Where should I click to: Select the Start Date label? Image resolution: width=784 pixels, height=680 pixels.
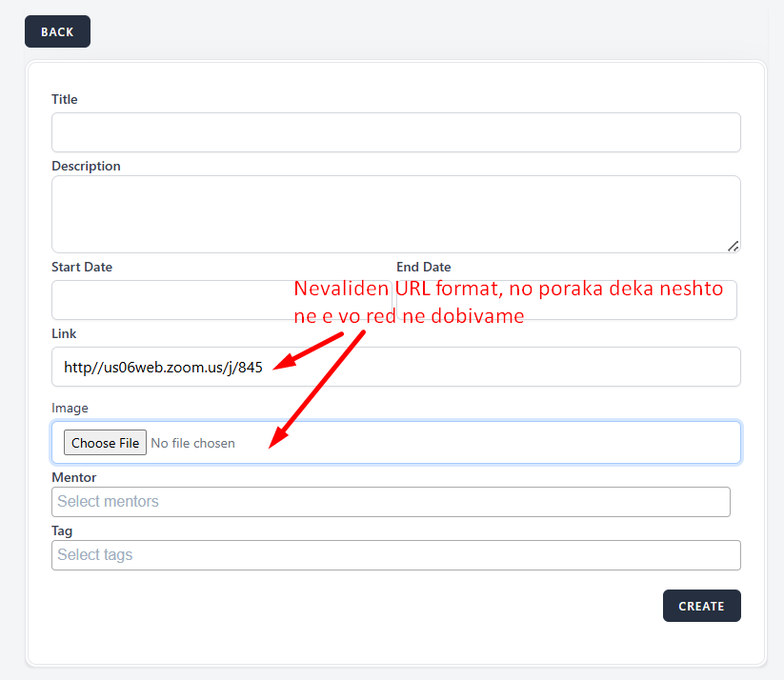click(x=82, y=267)
